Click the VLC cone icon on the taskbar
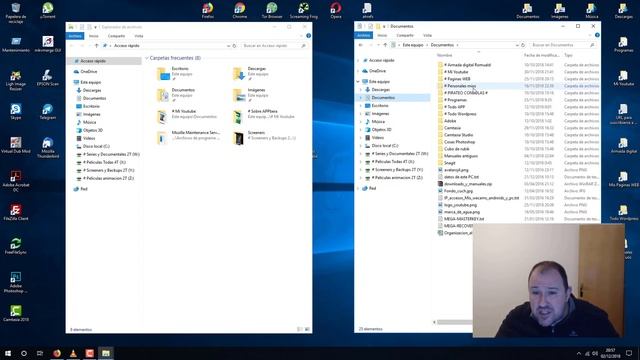Image resolution: width=640 pixels, height=360 pixels. tap(73, 353)
